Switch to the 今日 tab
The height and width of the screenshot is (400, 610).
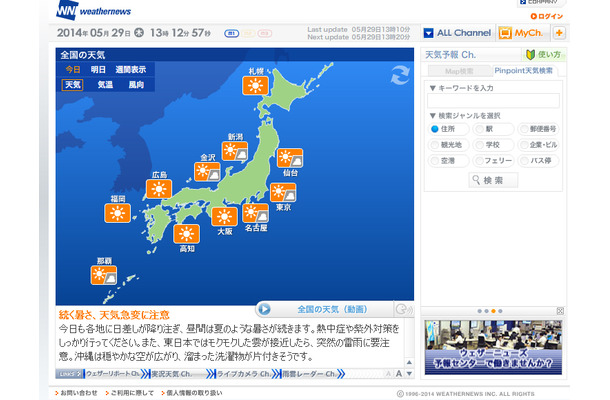click(x=73, y=70)
